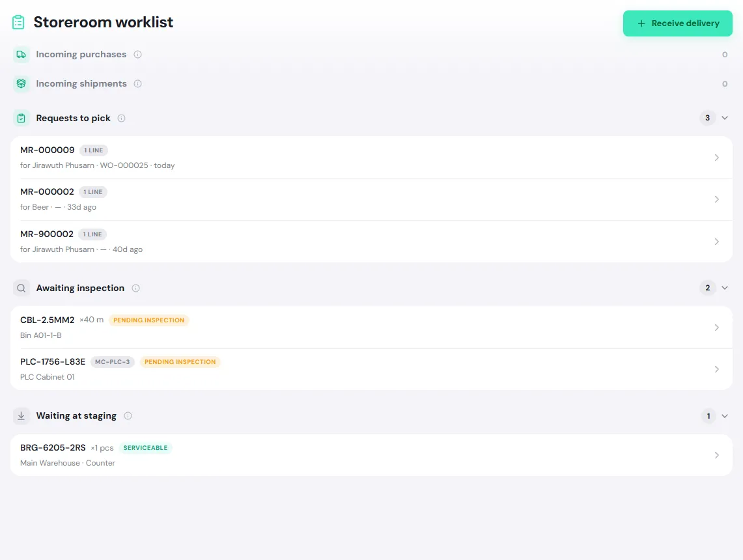The width and height of the screenshot is (743, 560).
Task: Click the Incoming shipments count 0
Action: [x=725, y=84]
